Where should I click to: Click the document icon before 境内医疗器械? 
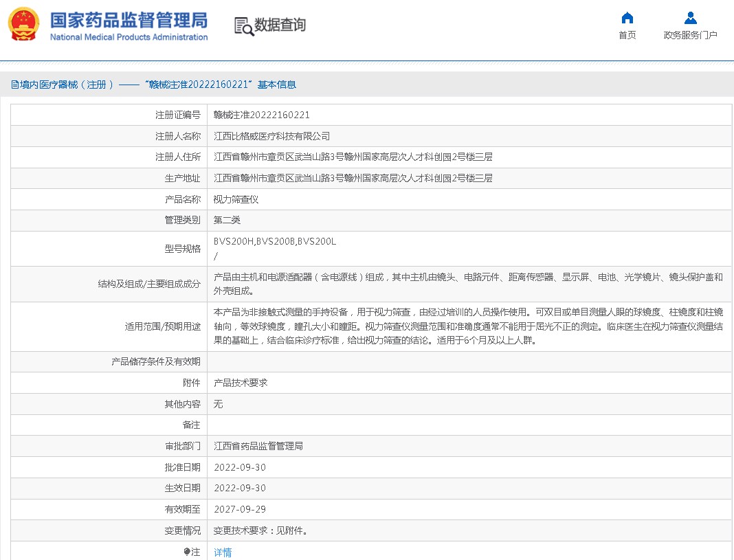click(x=14, y=85)
